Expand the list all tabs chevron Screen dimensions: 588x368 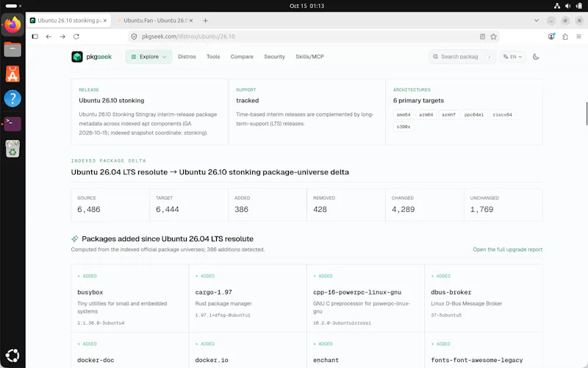click(537, 21)
